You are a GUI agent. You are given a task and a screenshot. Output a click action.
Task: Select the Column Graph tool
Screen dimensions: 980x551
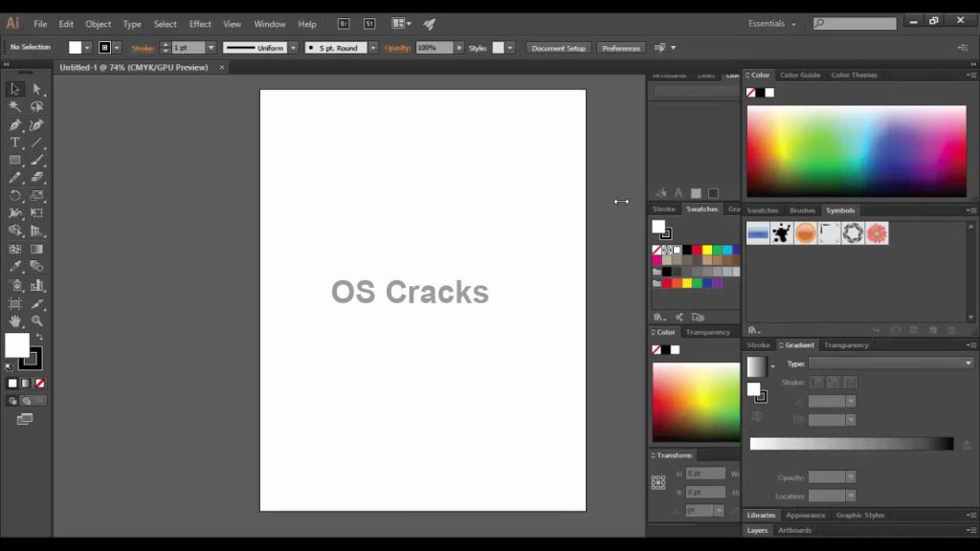point(37,285)
